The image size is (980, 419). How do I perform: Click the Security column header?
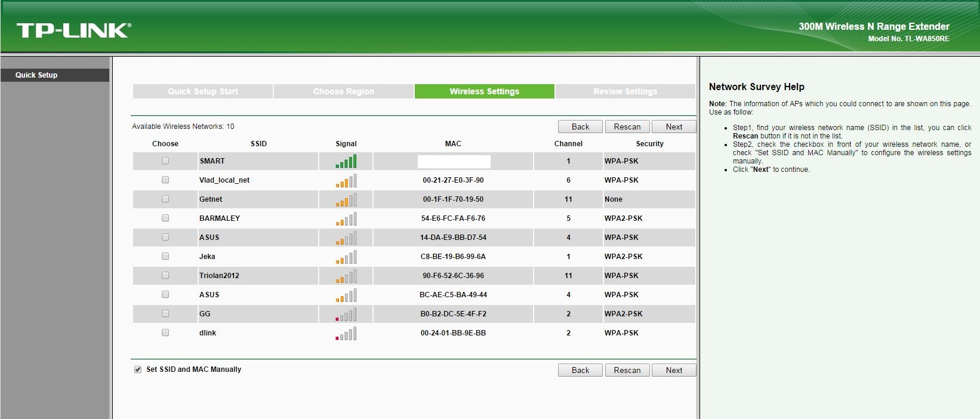(650, 144)
